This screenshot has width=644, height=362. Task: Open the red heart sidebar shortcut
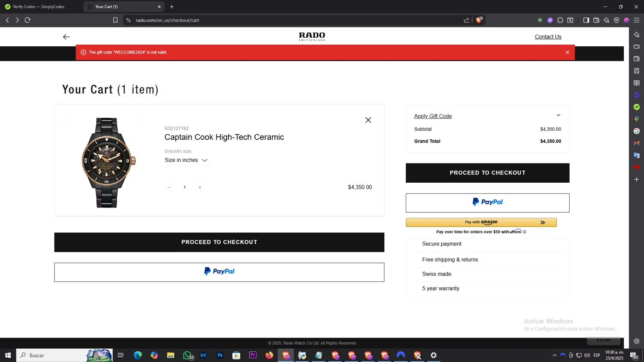coord(637,167)
